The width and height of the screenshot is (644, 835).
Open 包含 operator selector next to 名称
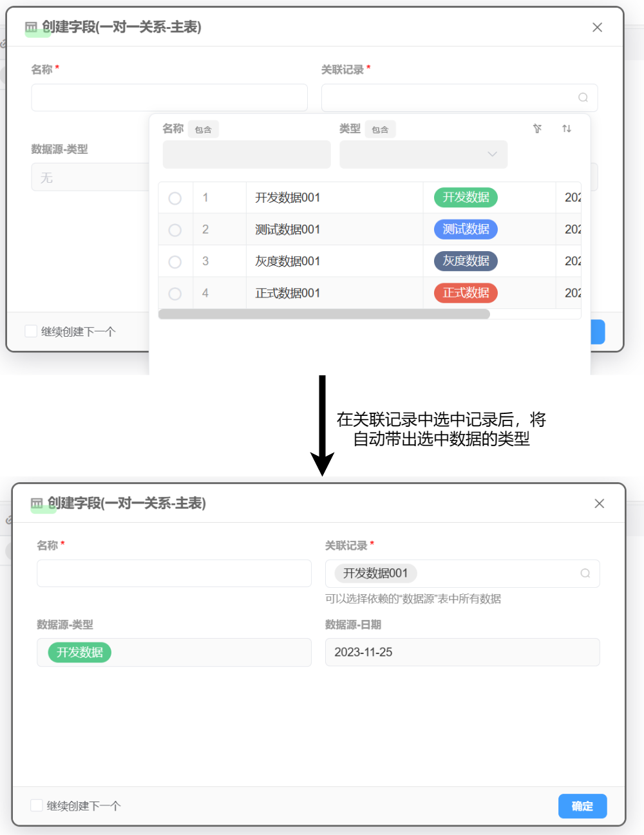[x=203, y=129]
